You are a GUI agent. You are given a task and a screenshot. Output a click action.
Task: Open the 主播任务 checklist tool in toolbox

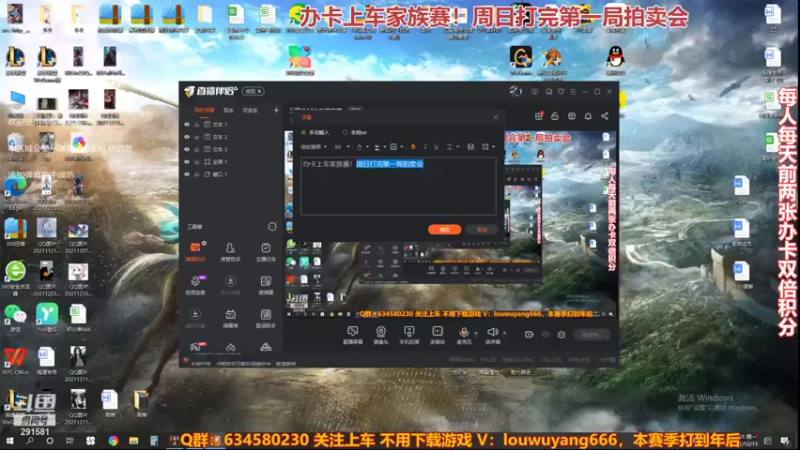click(266, 252)
